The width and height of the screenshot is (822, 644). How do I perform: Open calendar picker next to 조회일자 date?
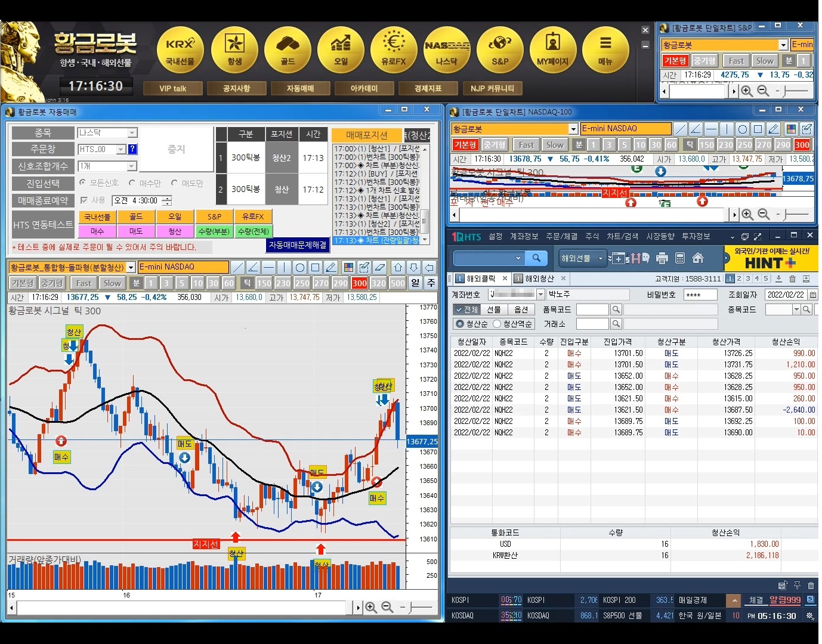point(812,295)
